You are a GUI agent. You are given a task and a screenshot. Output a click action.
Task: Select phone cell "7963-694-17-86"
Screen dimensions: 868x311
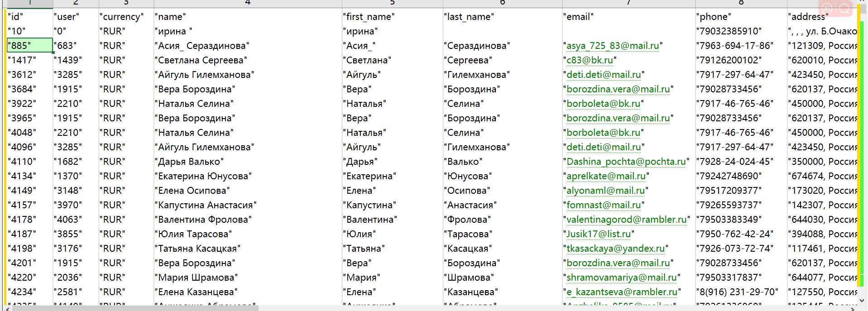(x=742, y=46)
